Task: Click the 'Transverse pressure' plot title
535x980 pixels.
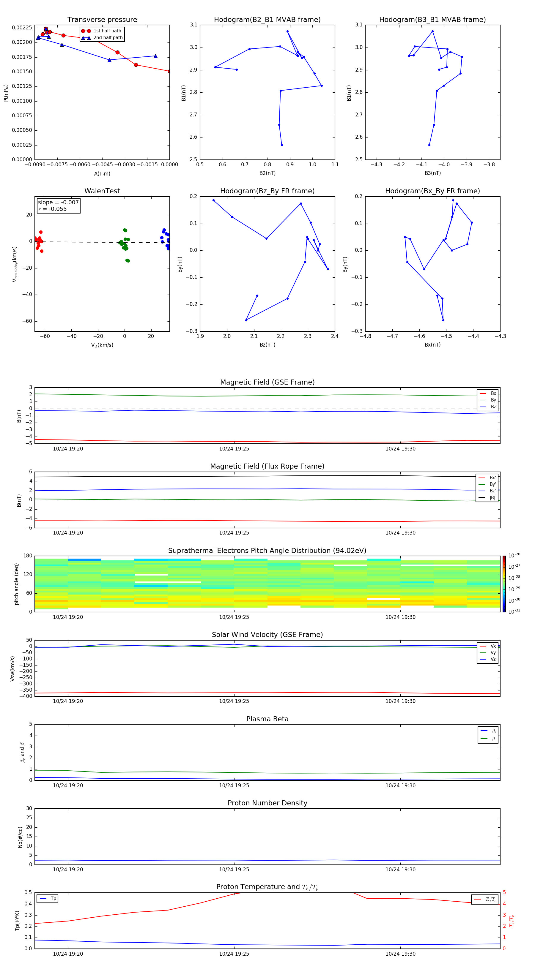Action: tap(102, 19)
